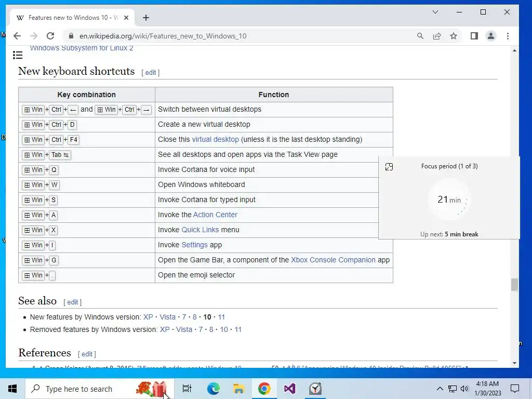Viewport: 532px width, 399px height.
Task: Select the Features new to Windows 10 tab
Action: tap(72, 18)
